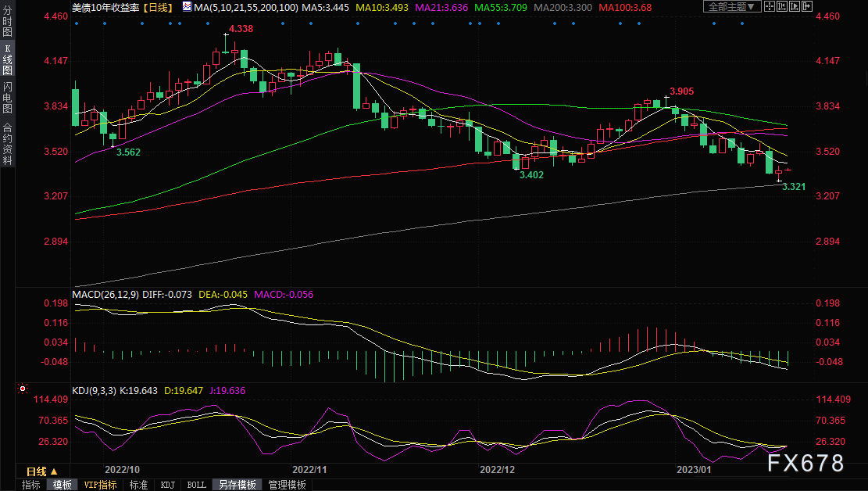This screenshot has width=868, height=491.
Task: Toggle the BOLL indicator button
Action: coord(195,485)
